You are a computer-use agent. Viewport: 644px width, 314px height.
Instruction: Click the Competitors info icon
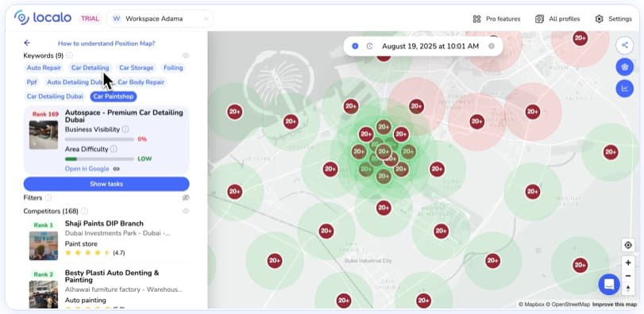pos(84,211)
